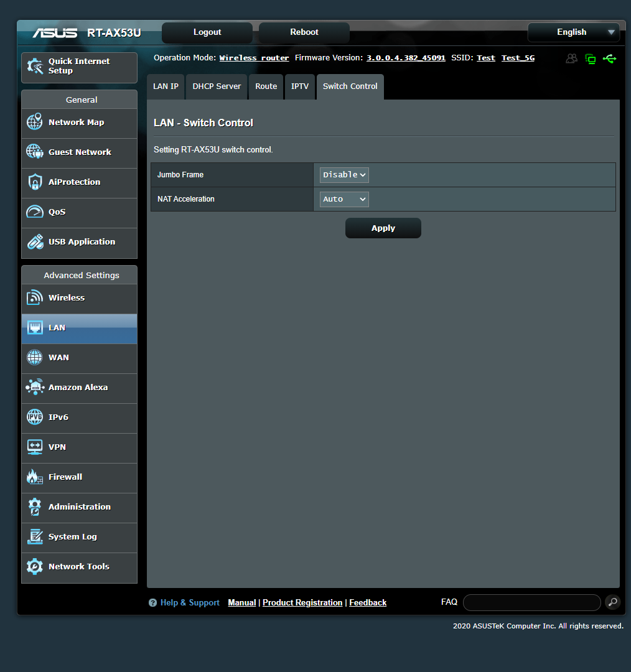631x672 pixels.
Task: Switch to the IPTV tab
Action: pyautogui.click(x=300, y=86)
